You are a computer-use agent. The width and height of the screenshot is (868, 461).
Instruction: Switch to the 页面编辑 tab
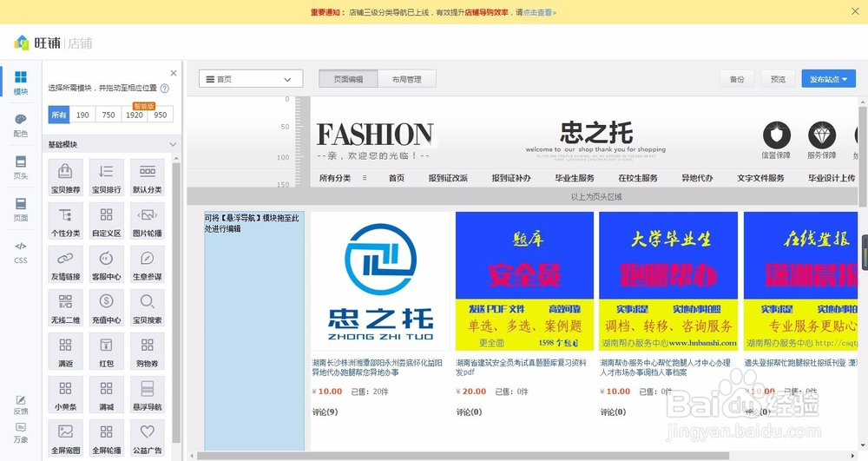click(348, 79)
